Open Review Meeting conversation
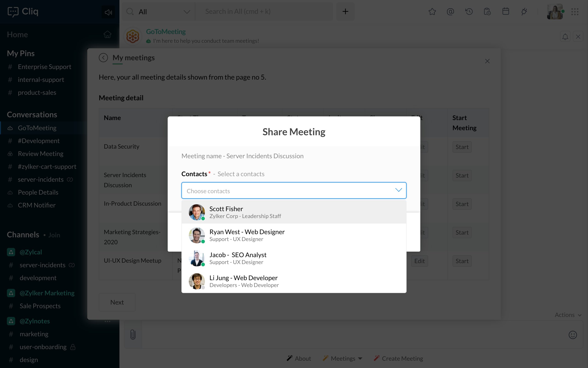 pos(41,154)
